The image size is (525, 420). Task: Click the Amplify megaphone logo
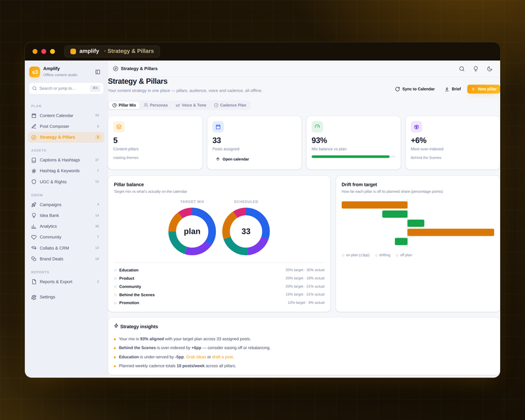pyautogui.click(x=35, y=72)
